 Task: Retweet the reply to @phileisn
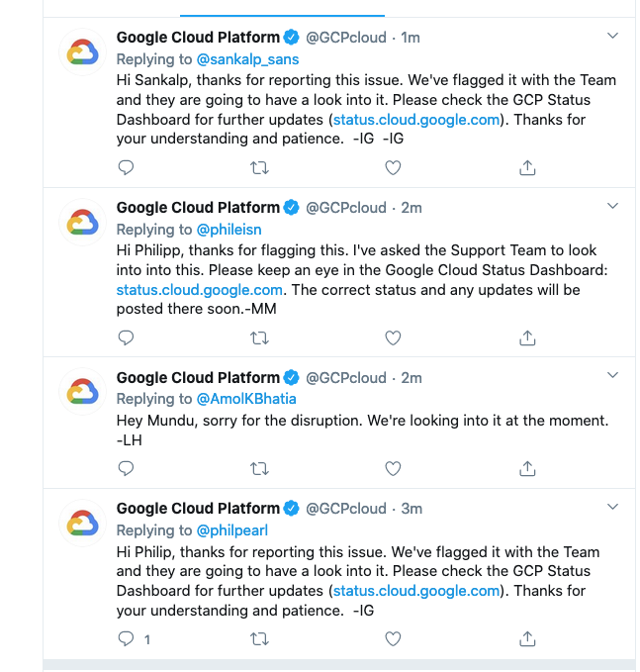point(259,338)
